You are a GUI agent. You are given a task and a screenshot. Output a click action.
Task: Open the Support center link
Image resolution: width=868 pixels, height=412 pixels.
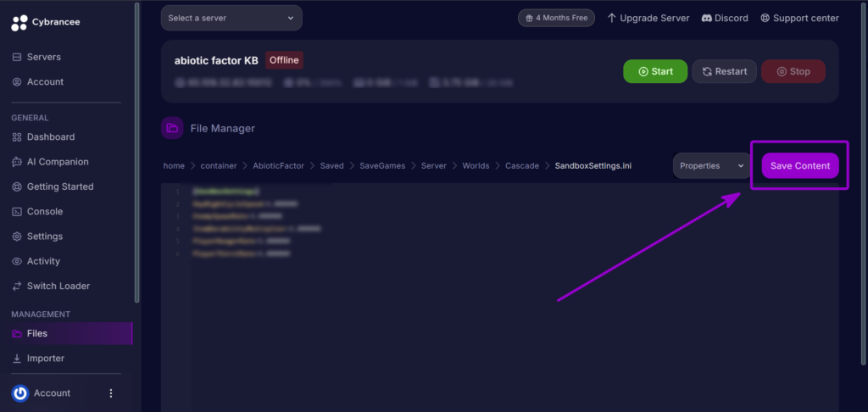(799, 19)
